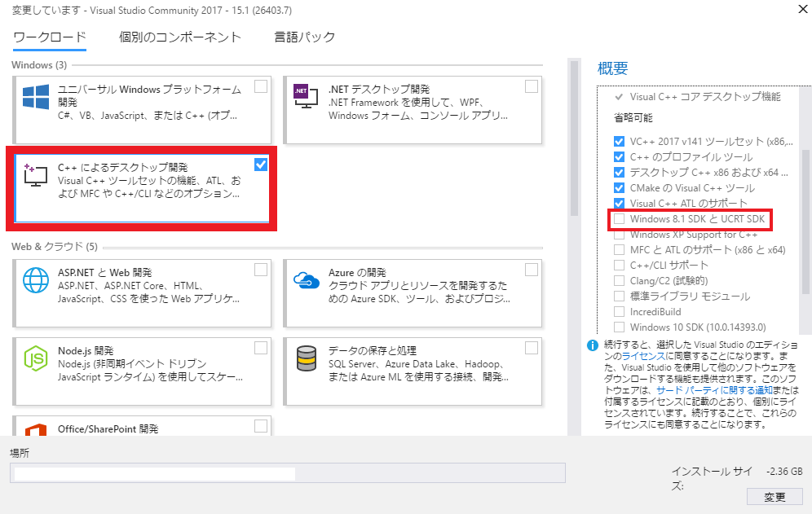Check Windows 8.1 SDK と UCRT SDK option

(x=619, y=219)
